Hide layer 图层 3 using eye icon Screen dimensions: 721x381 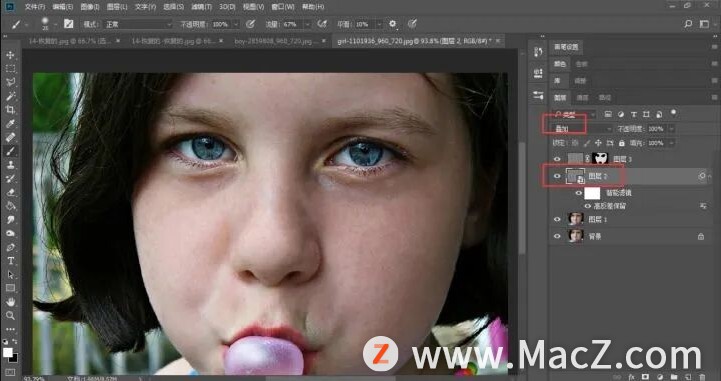coord(557,159)
